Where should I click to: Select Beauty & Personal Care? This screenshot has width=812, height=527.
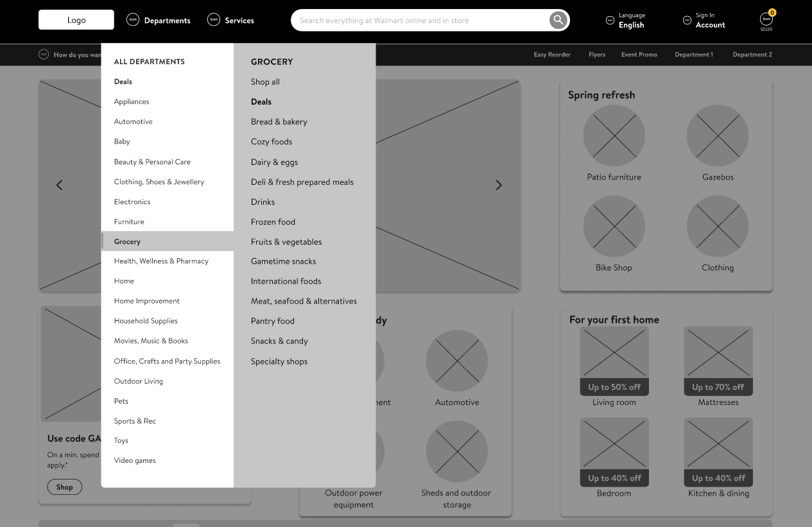(x=152, y=162)
